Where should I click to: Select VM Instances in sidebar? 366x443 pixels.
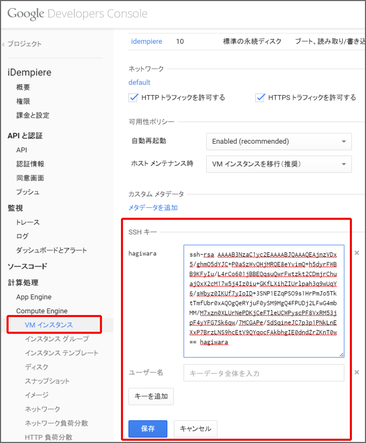[49, 325]
